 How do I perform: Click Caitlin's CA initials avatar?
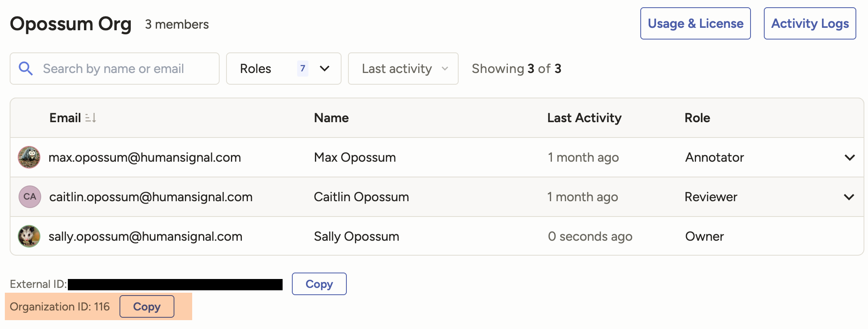[x=30, y=197]
